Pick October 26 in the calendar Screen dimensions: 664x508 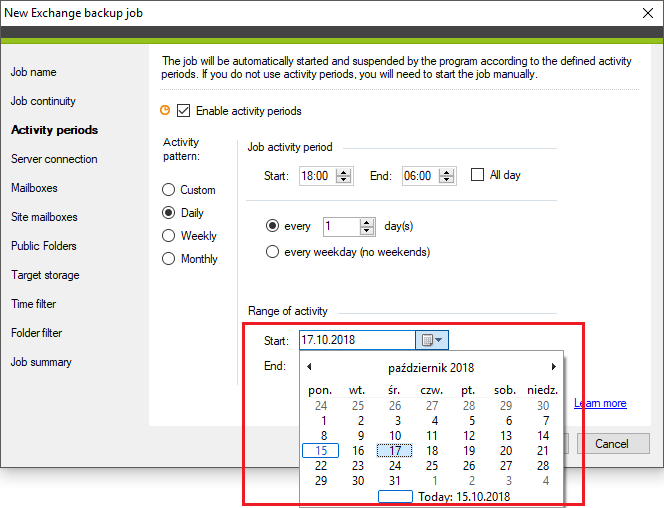click(x=469, y=466)
